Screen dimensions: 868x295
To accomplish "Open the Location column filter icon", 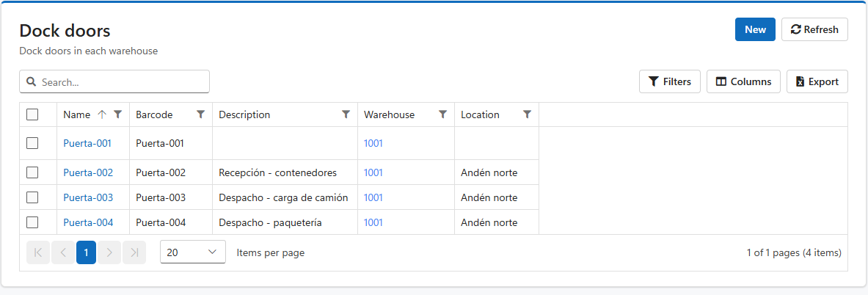I will (527, 114).
